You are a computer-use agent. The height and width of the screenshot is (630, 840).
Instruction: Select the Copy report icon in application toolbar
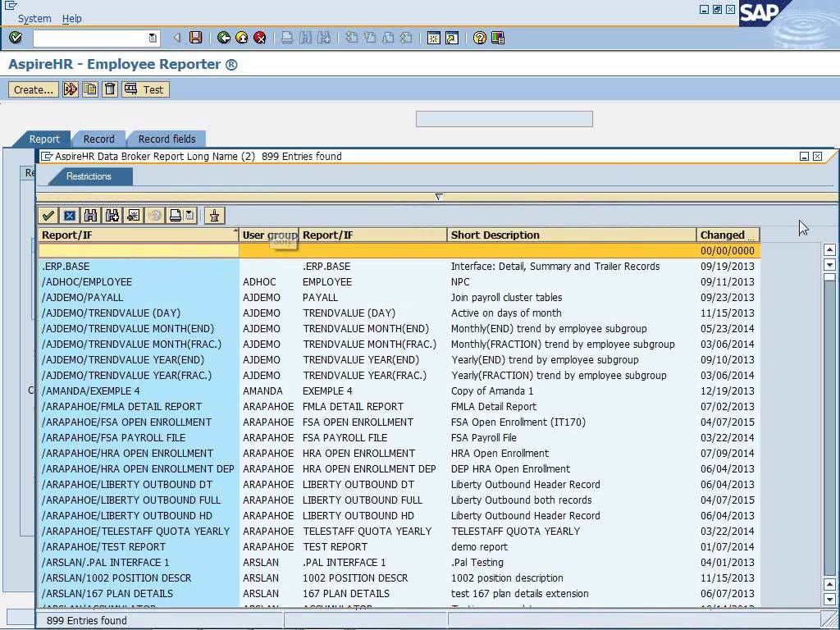tap(90, 89)
